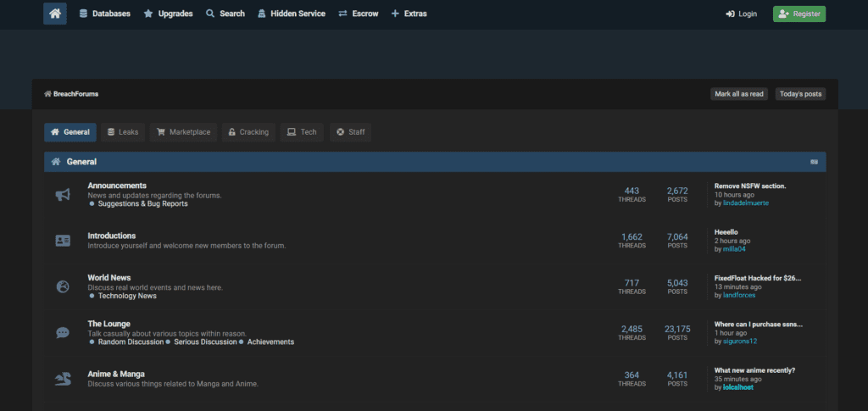This screenshot has width=868, height=411.
Task: Click Mark all as read
Action: coord(738,94)
